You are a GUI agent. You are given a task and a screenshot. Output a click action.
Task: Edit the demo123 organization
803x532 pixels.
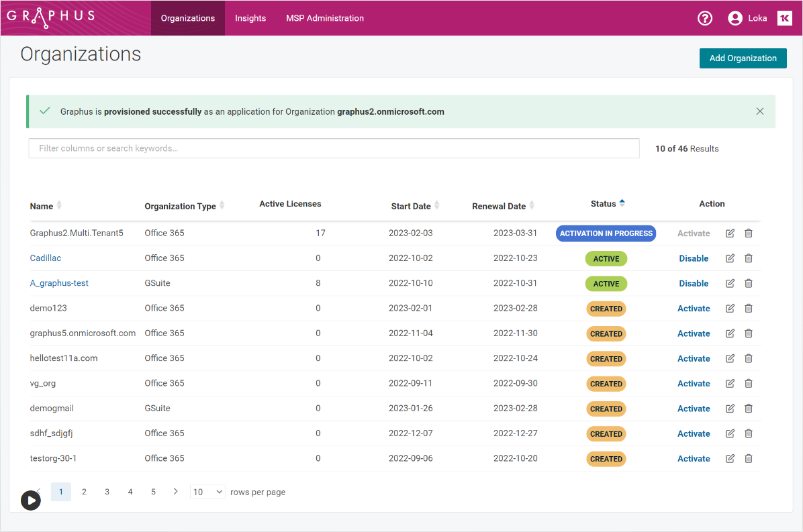click(x=730, y=309)
